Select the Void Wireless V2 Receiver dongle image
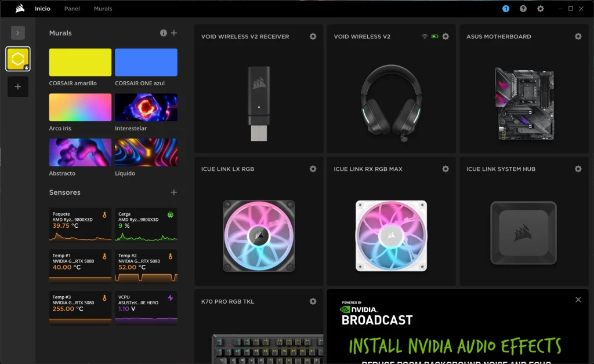Viewport: 594px width, 364px height. (x=259, y=104)
